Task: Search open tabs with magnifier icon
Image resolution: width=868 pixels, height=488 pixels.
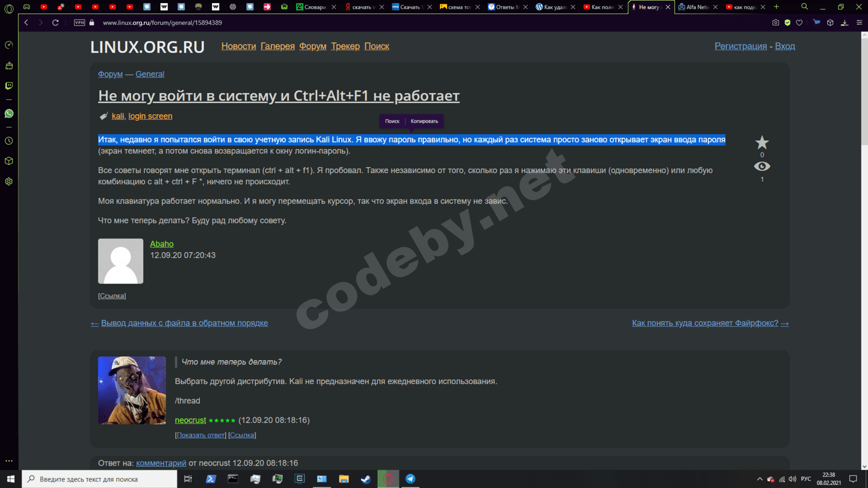Action: 805,7
